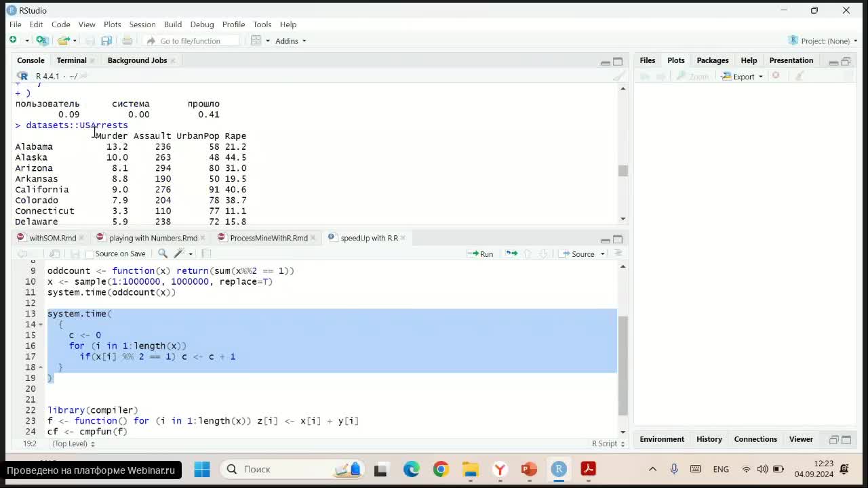Screen dimensions: 868x488
Task: Open Adobe Acrobat from taskbar
Action: click(x=588, y=469)
